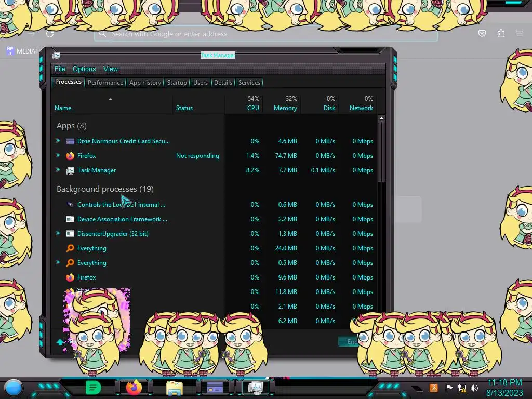This screenshot has height=399, width=532.
Task: Click the first Everything process icon
Action: (70, 248)
